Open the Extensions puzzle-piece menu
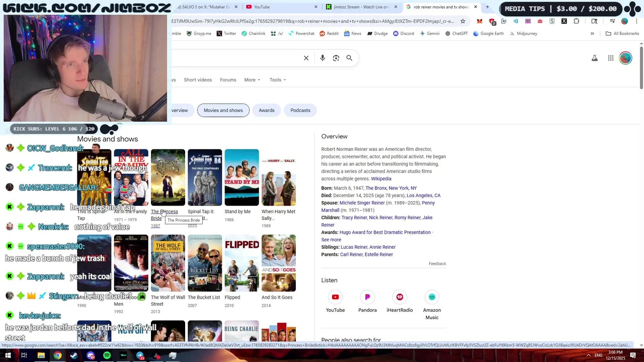 577,21
